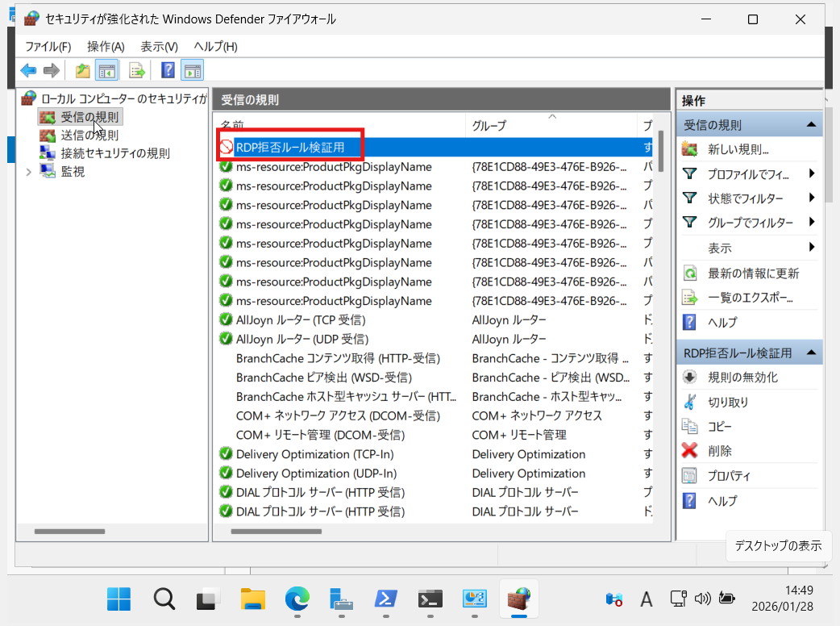This screenshot has height=626, width=840.
Task: Click the Export list toolbar icon
Action: (x=137, y=70)
